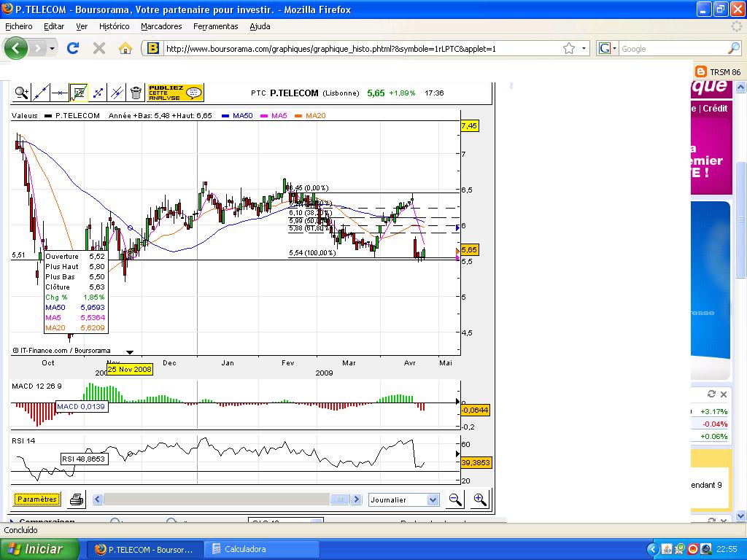Open the Ferramentas menu
Viewport: 747px width, 560px height.
tap(215, 26)
